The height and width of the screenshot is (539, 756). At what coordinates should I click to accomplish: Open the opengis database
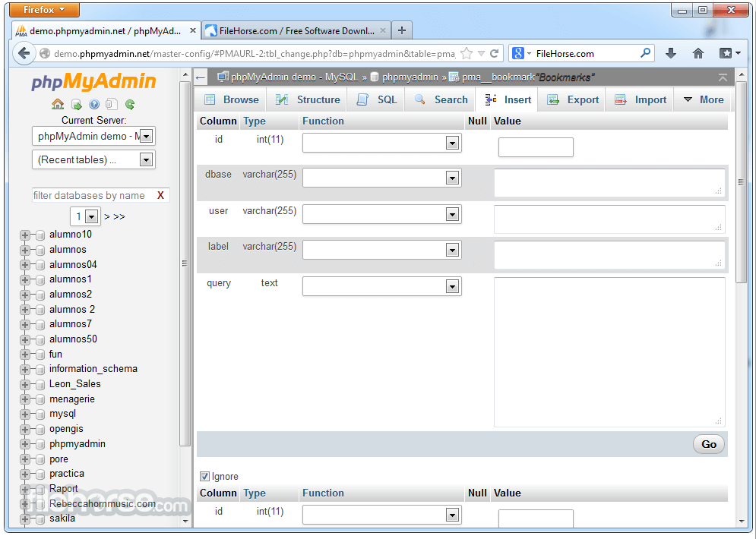pyautogui.click(x=66, y=429)
